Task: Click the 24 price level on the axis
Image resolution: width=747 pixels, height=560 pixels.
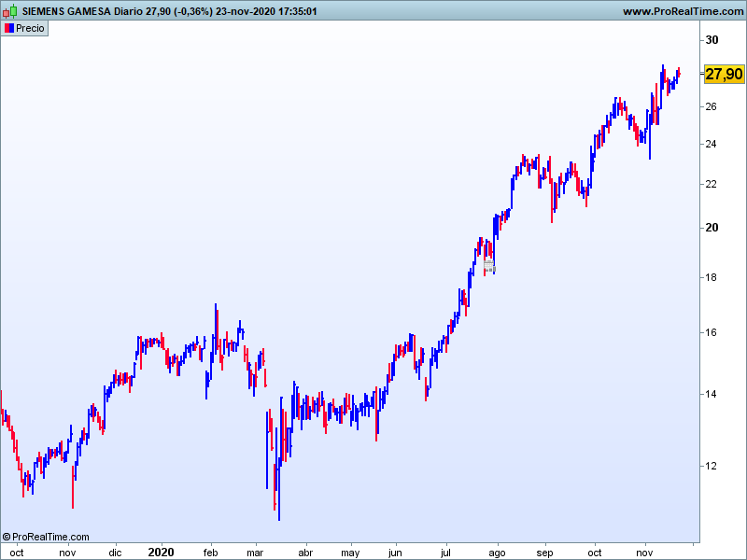Action: point(712,145)
